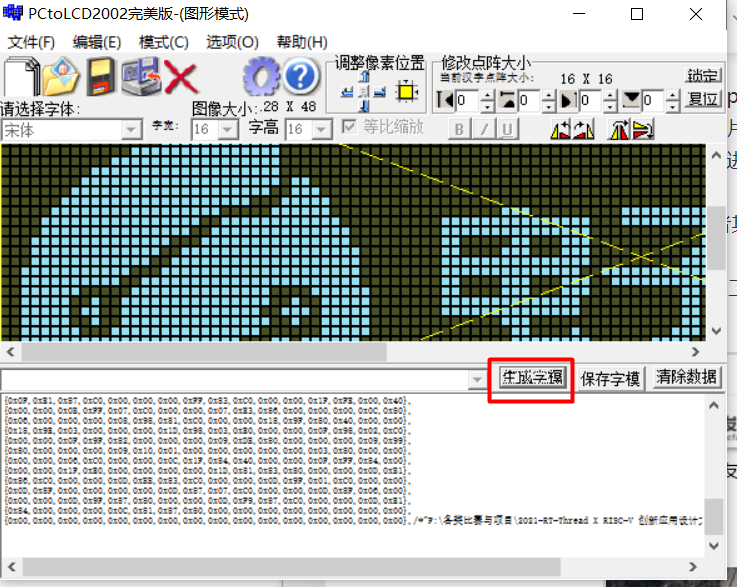Click the center icon between the arrows
737x587 pixels.
click(364, 92)
